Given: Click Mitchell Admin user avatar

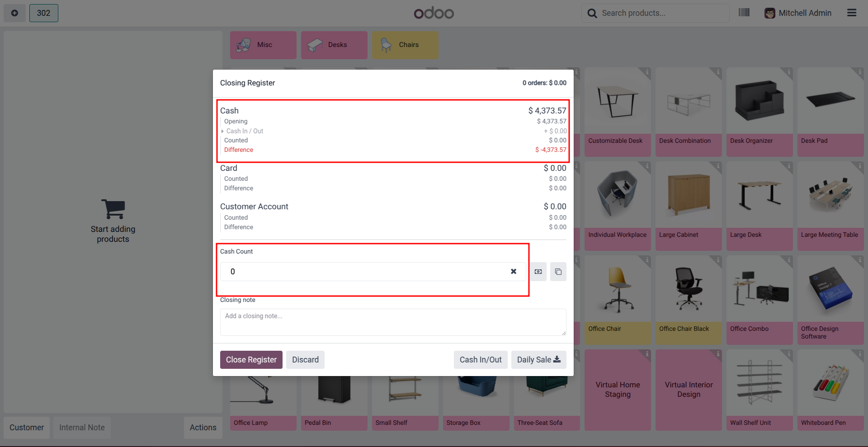Looking at the screenshot, I should [770, 13].
